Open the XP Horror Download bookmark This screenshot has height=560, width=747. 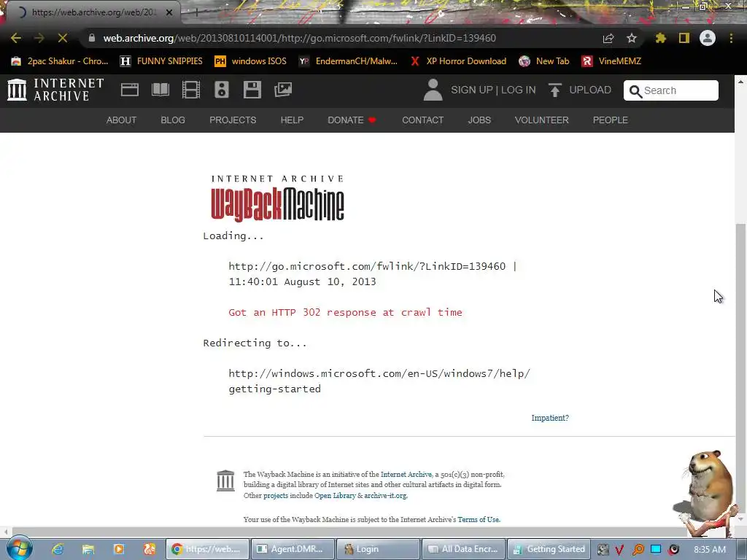coord(458,61)
